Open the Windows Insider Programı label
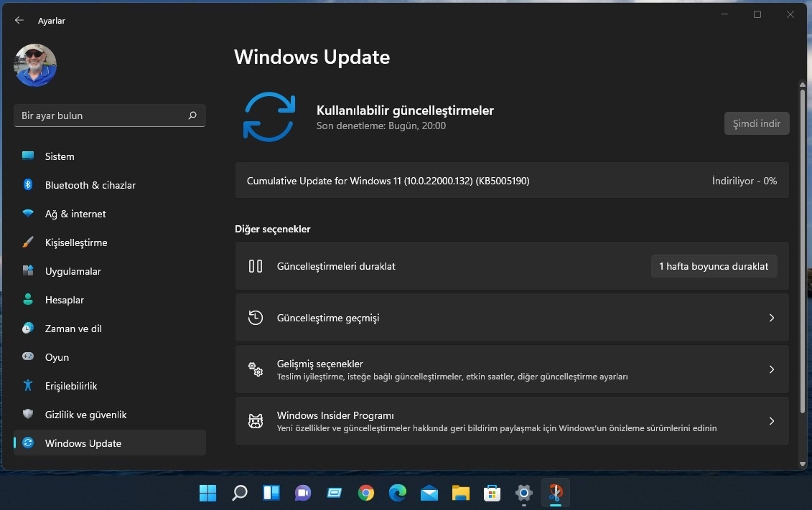Screen dimensions: 812x510 pyautogui.click(x=335, y=415)
